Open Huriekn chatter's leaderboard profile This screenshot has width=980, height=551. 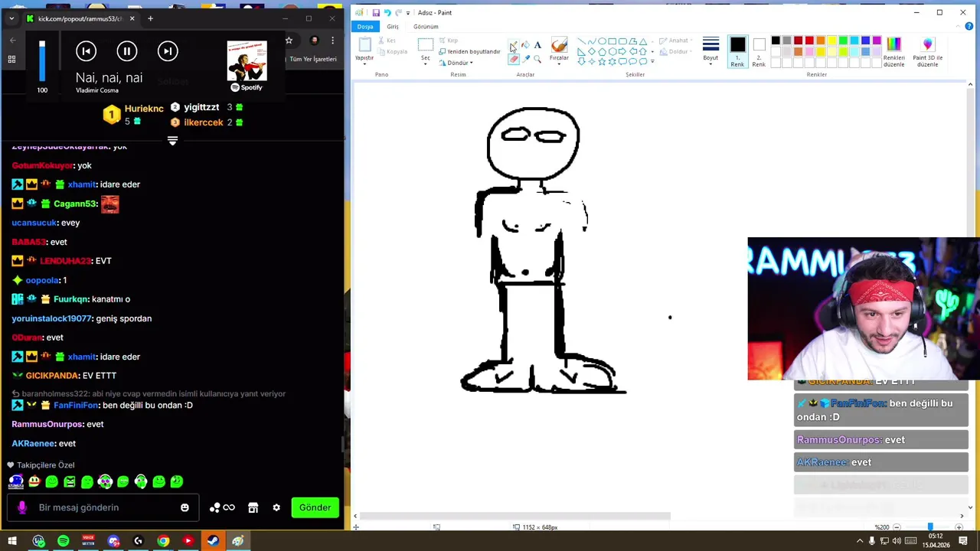[x=144, y=109]
